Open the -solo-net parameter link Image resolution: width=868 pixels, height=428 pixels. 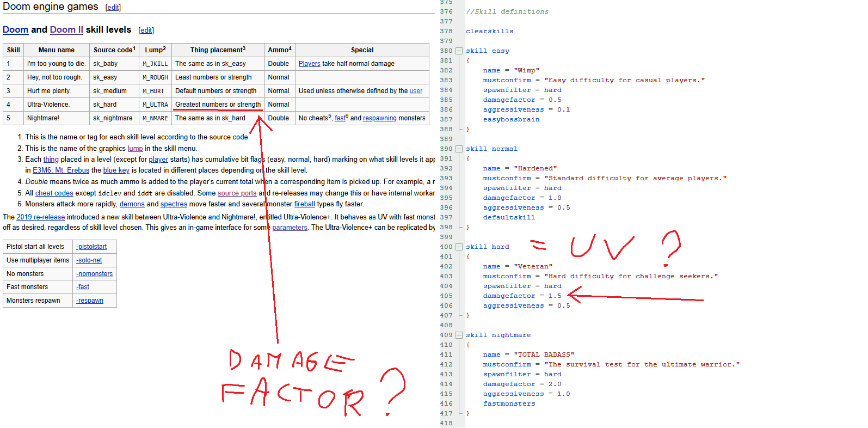(89, 260)
